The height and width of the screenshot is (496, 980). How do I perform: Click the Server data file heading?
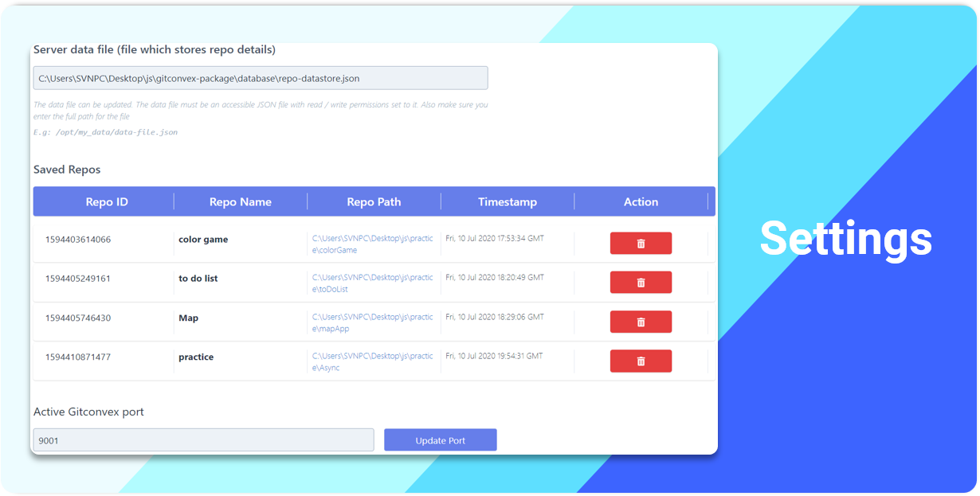tap(155, 50)
